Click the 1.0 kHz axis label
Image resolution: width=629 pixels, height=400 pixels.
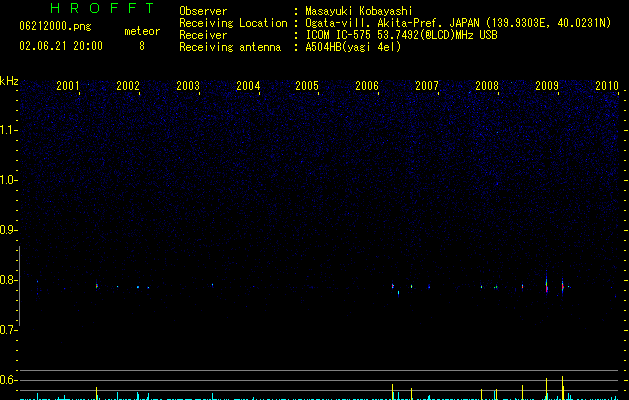pos(8,180)
